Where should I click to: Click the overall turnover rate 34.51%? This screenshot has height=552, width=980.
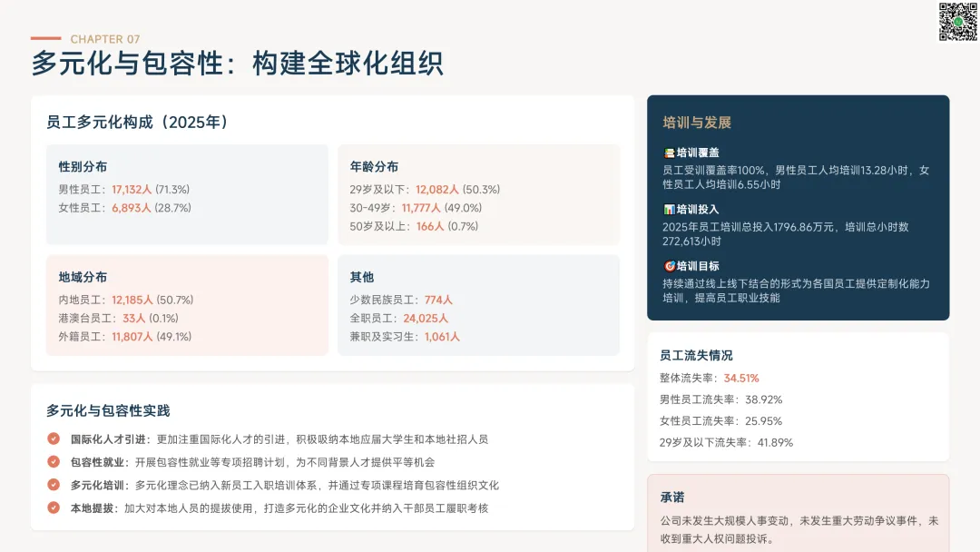point(741,379)
